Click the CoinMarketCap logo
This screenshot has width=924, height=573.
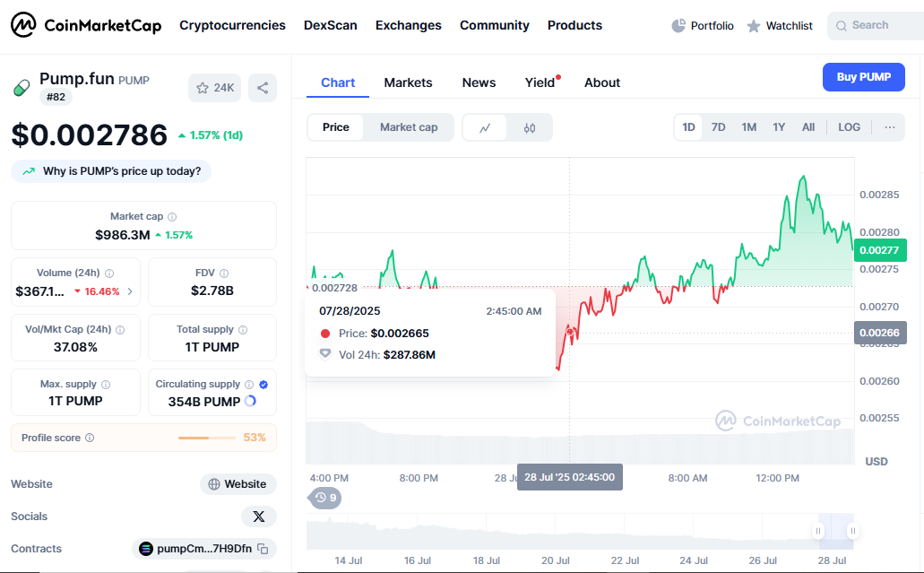coord(85,25)
